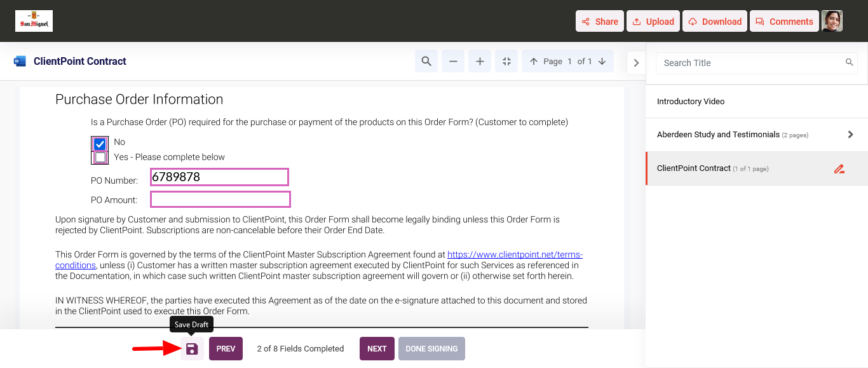Select ClientPoint Contract in the sidebar
Viewport: 868px width, 368px height.
point(694,168)
